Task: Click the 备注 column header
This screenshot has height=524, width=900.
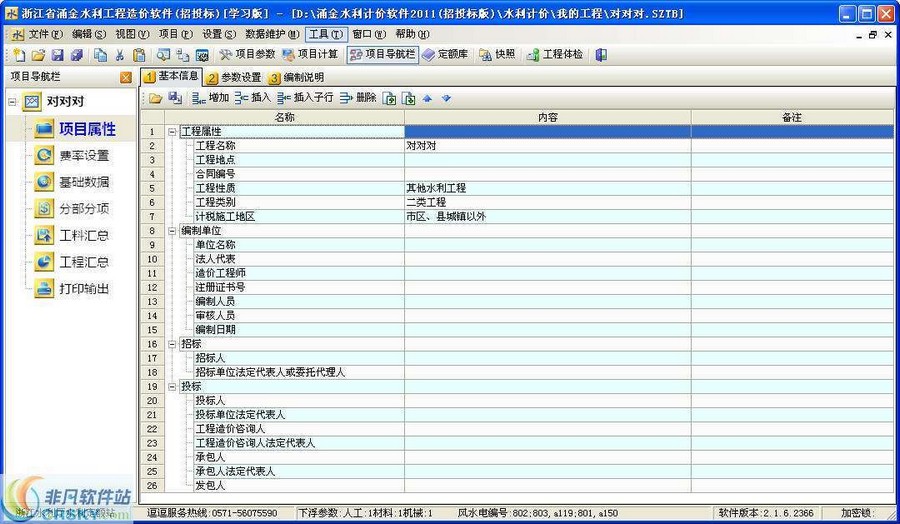Action: pos(792,117)
